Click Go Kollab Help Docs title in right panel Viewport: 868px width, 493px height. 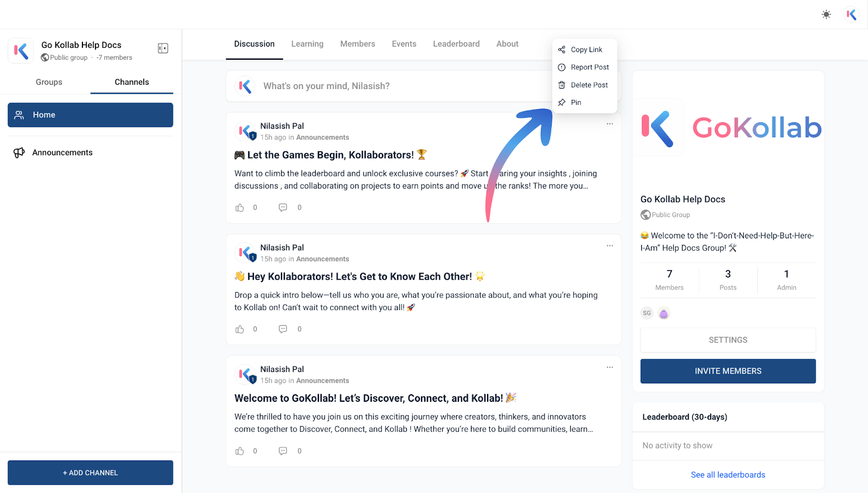coord(682,199)
